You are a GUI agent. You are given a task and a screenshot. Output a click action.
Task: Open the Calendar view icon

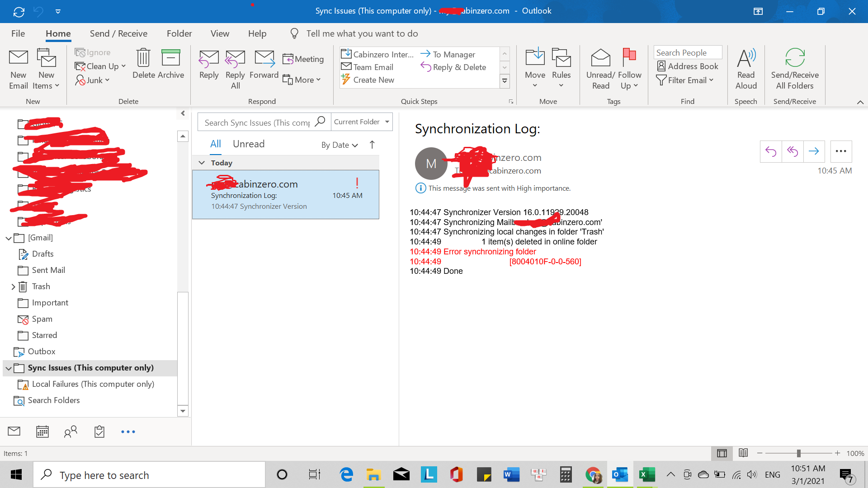coord(42,432)
